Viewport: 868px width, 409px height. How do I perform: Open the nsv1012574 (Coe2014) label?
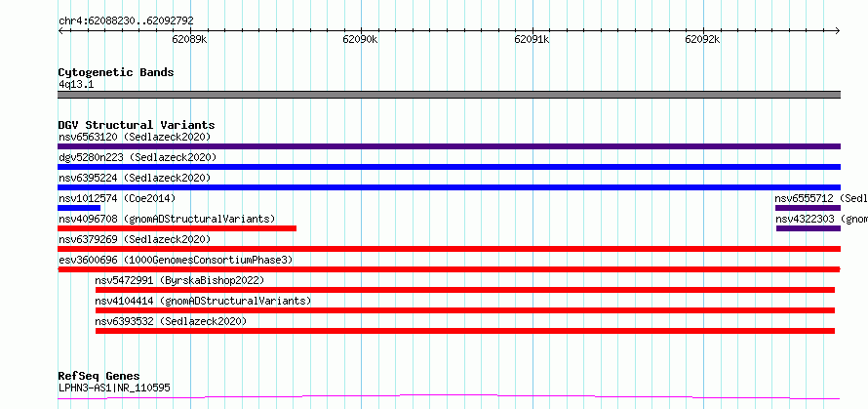tap(117, 198)
